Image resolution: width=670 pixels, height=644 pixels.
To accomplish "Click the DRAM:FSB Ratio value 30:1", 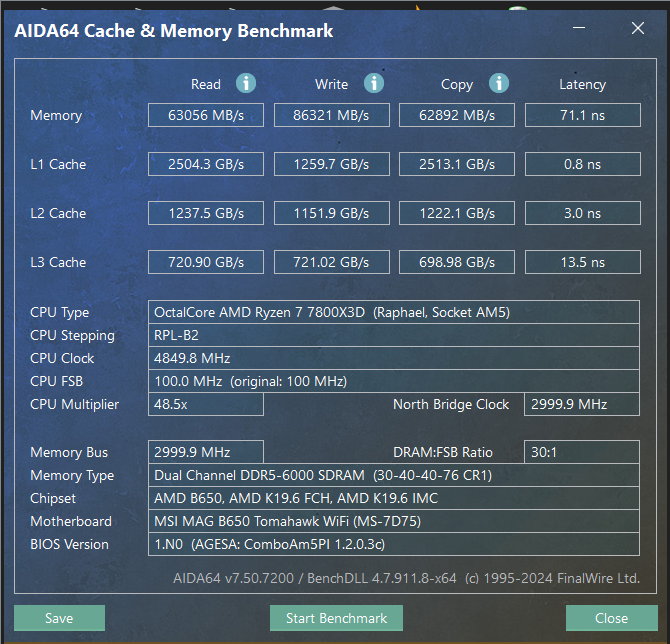I will click(582, 452).
